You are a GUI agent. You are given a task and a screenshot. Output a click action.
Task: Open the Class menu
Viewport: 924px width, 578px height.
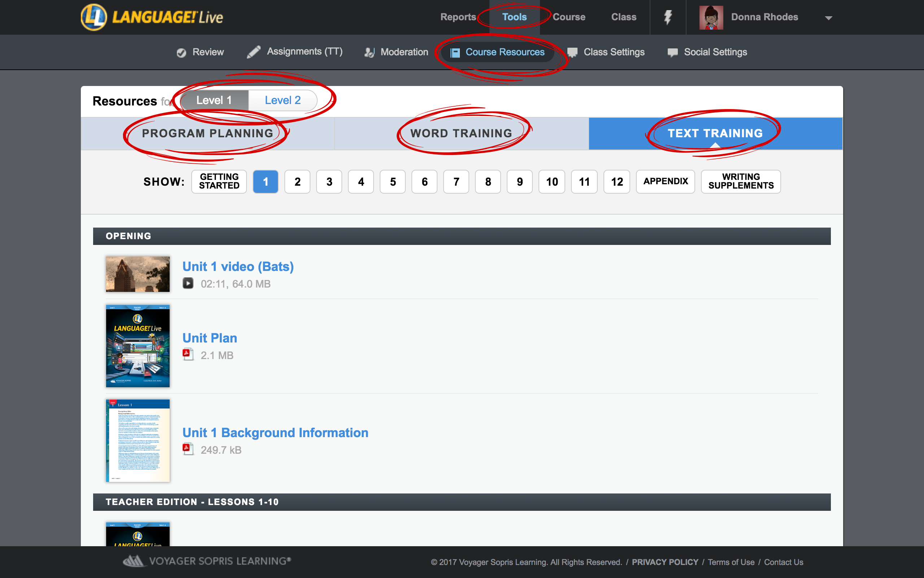click(x=623, y=17)
